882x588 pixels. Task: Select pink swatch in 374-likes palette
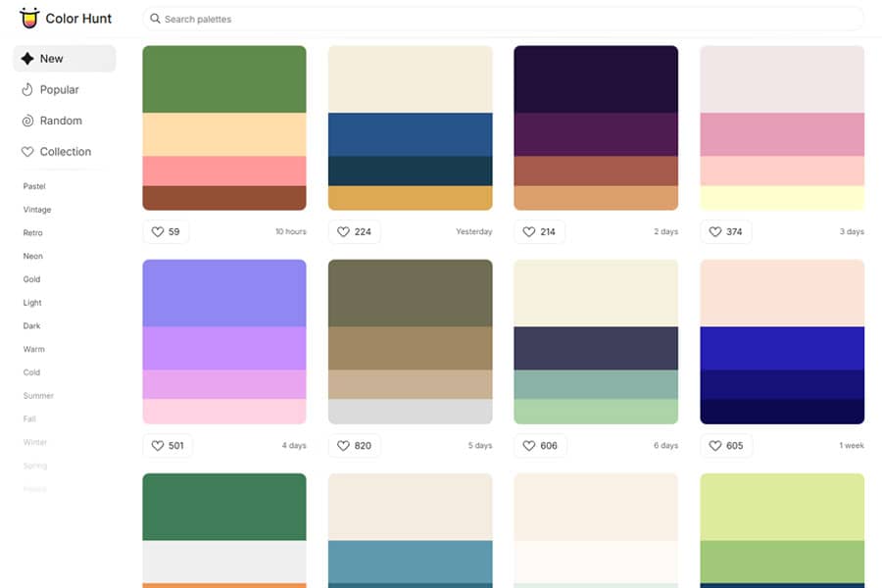coord(782,134)
